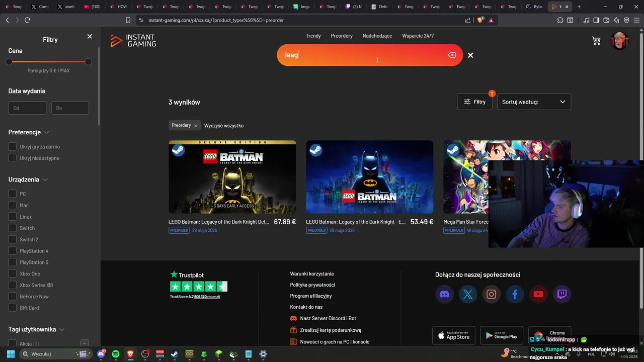This screenshot has width=644, height=362.
Task: Open the Facebook social icon
Action: click(515, 294)
